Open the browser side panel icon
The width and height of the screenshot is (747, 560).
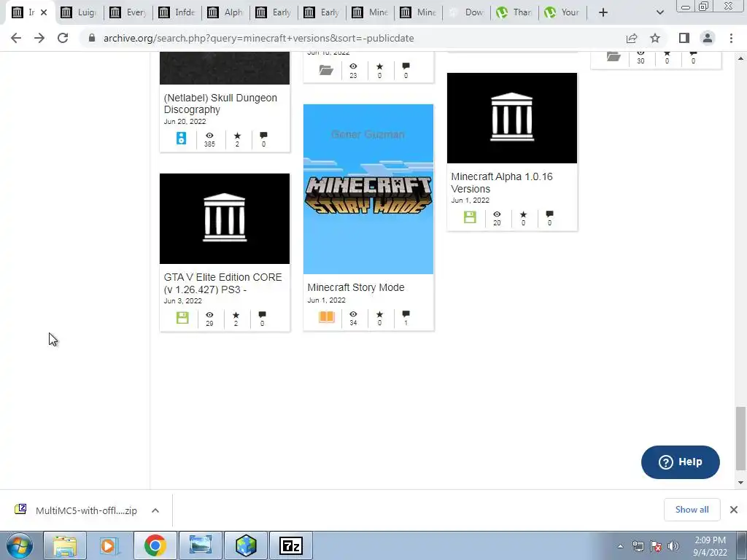[x=684, y=38]
